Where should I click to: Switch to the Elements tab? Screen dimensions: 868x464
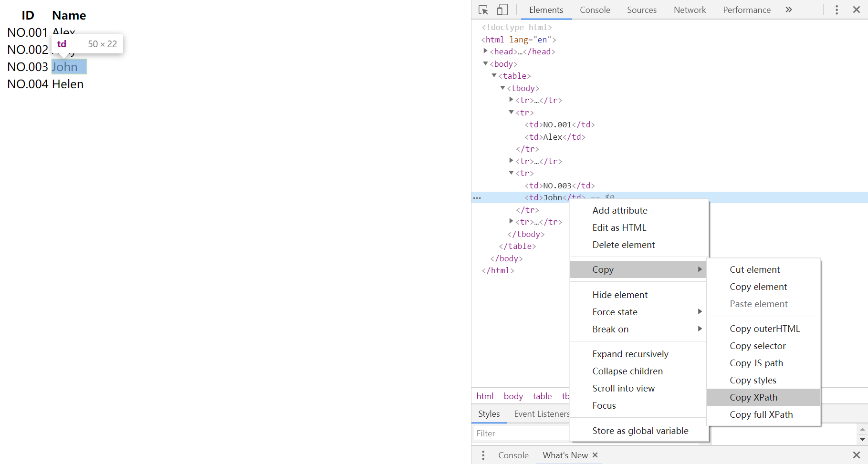(546, 10)
